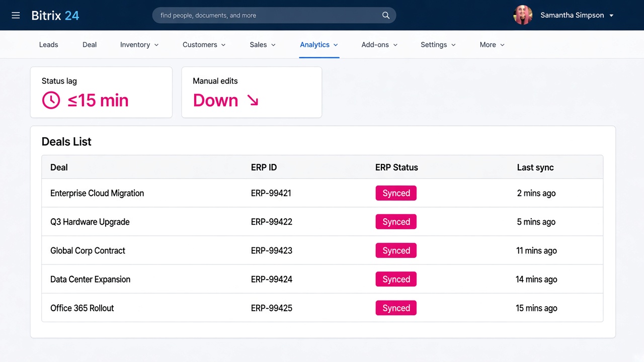
Task: Click the Bitrix 24 logo
Action: click(55, 16)
